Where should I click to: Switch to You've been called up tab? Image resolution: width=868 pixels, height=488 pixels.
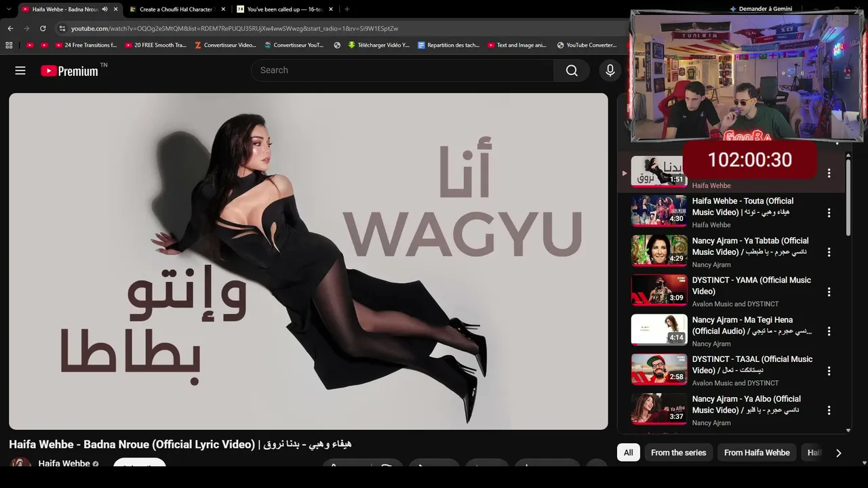[x=284, y=9]
